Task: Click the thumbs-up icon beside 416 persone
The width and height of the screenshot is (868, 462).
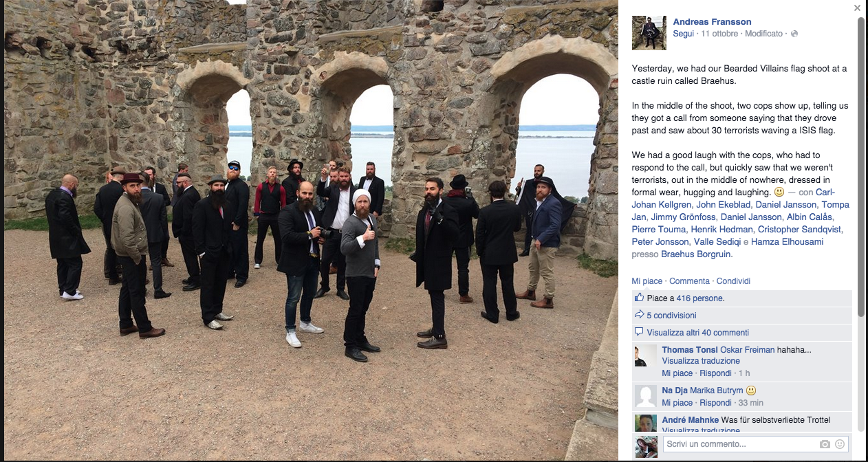Action: (x=639, y=298)
